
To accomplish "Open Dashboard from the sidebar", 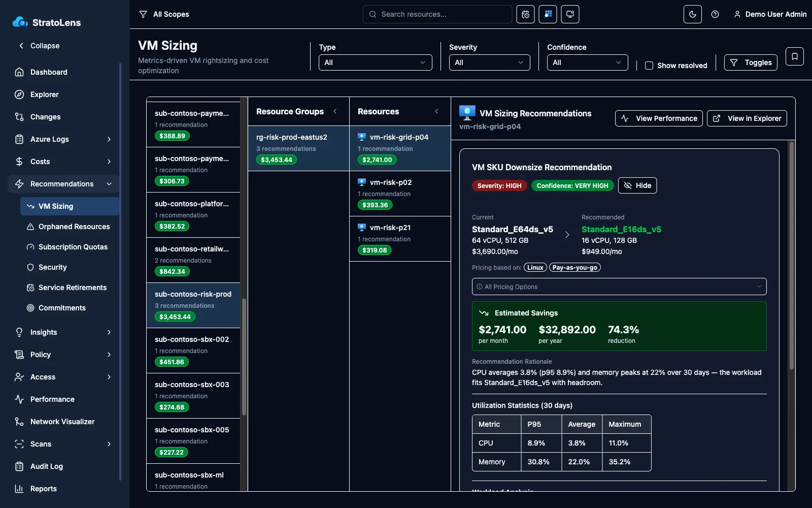I will tap(64, 72).
